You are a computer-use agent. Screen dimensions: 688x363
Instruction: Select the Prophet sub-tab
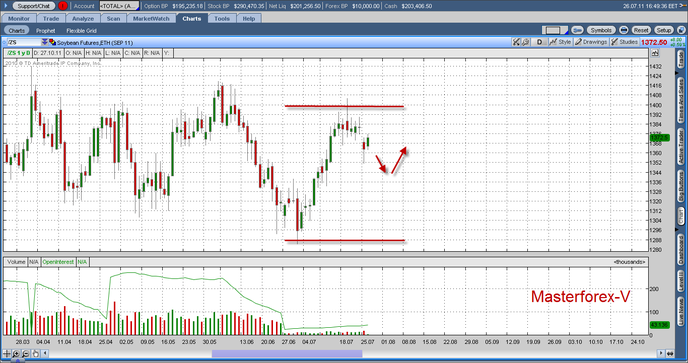pyautogui.click(x=46, y=30)
